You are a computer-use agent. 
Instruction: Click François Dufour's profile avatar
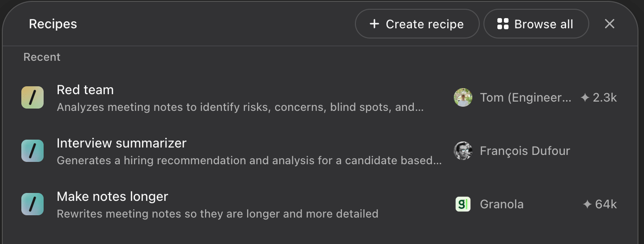(463, 151)
